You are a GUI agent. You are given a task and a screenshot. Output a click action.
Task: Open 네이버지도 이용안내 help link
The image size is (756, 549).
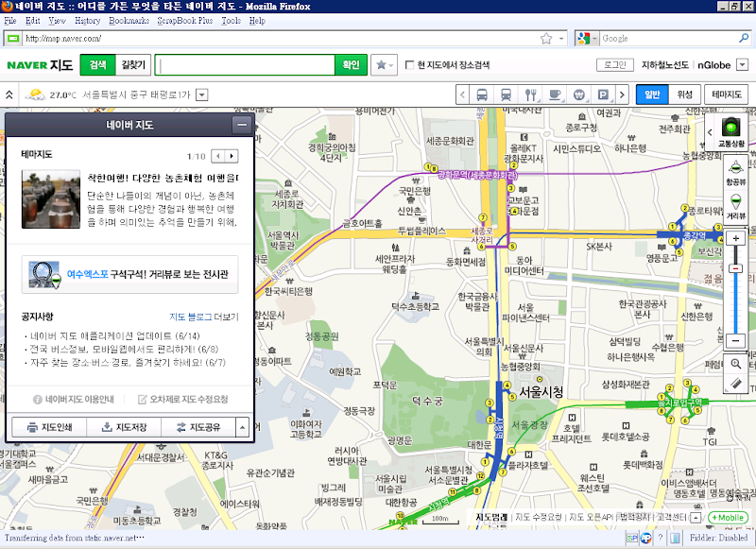pyautogui.click(x=74, y=399)
